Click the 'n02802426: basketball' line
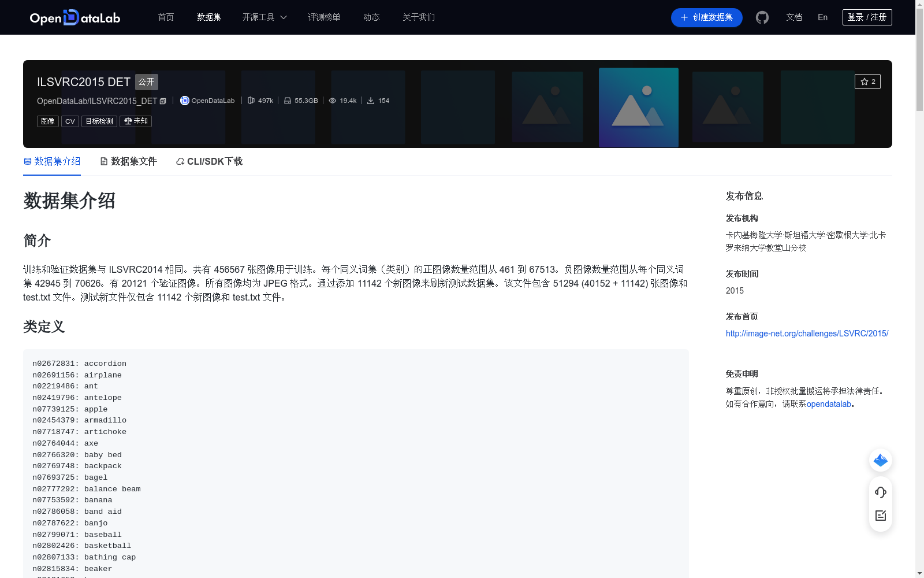 81,546
